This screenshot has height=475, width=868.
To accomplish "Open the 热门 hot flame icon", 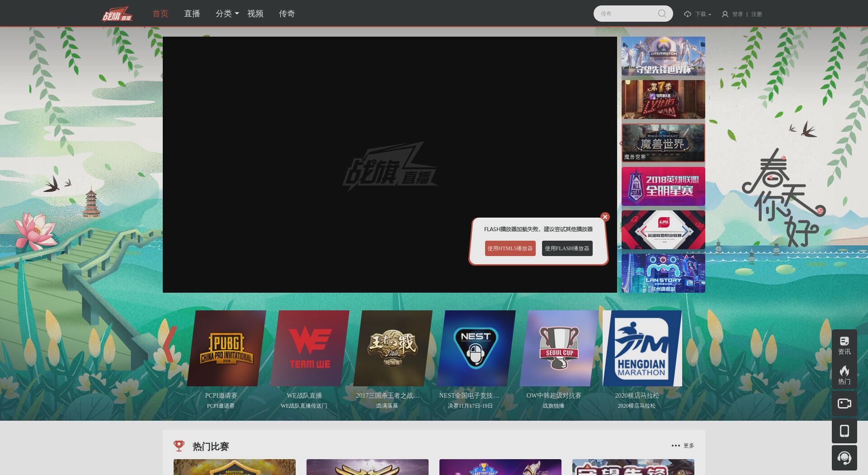I will tap(844, 375).
